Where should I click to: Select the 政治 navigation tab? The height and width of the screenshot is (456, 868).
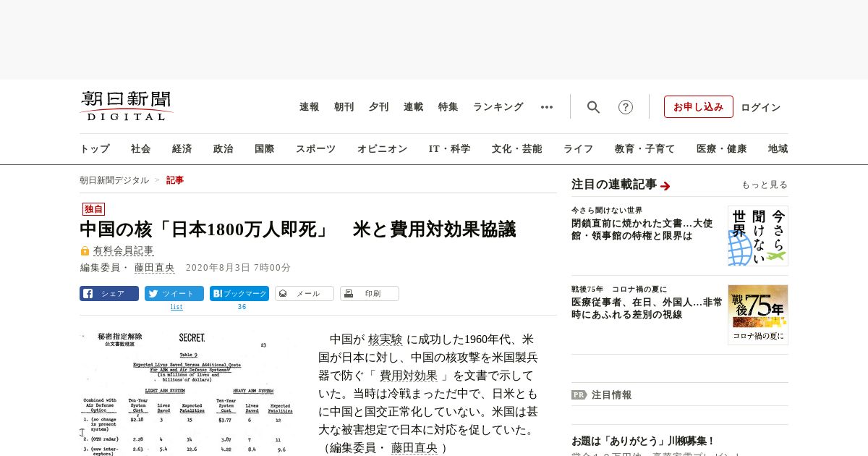224,149
